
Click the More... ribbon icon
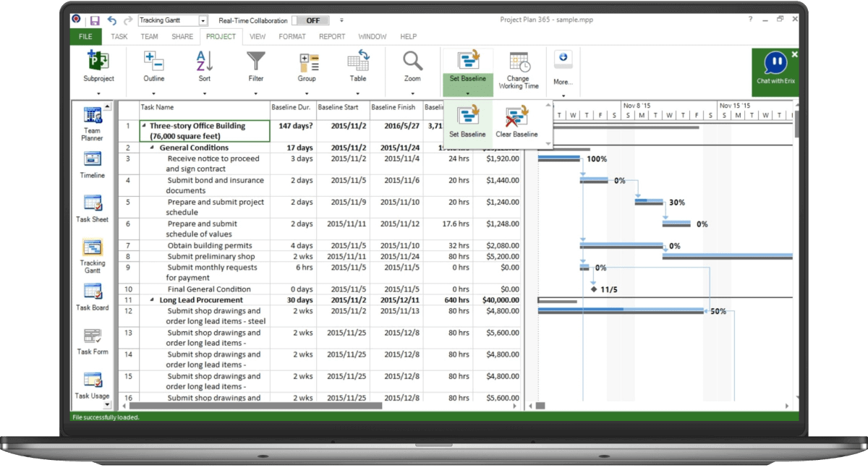click(563, 59)
